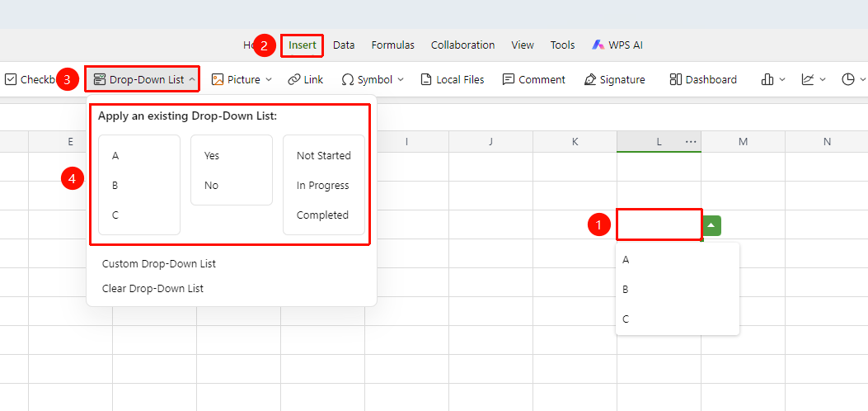Insert Local Files

(x=453, y=80)
